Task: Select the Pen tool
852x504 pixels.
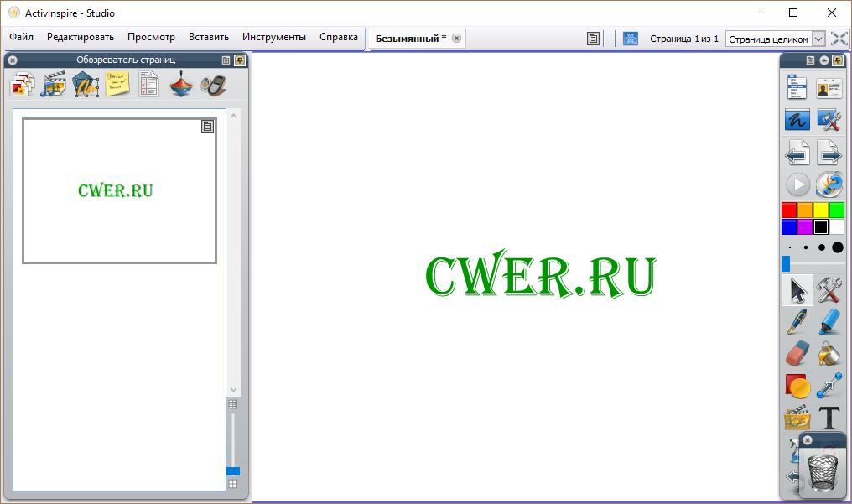Action: [797, 321]
